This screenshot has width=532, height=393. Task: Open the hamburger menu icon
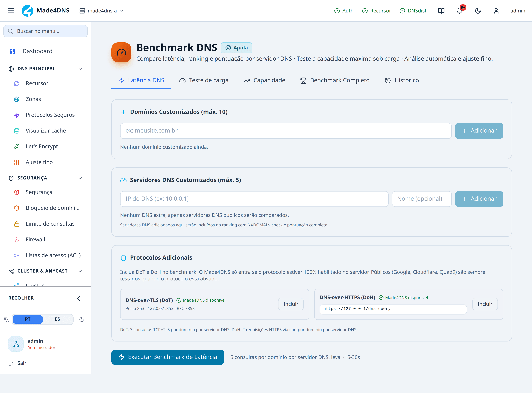tap(11, 11)
